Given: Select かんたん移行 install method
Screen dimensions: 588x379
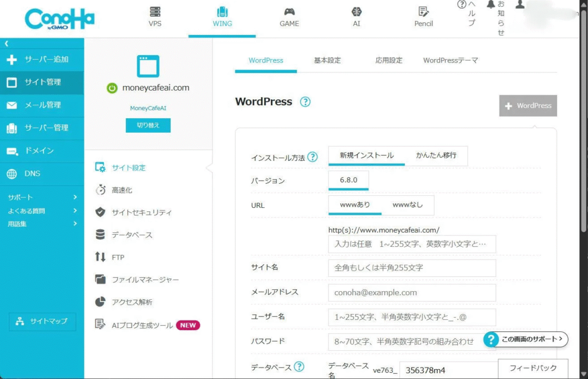Looking at the screenshot, I should pyautogui.click(x=436, y=156).
